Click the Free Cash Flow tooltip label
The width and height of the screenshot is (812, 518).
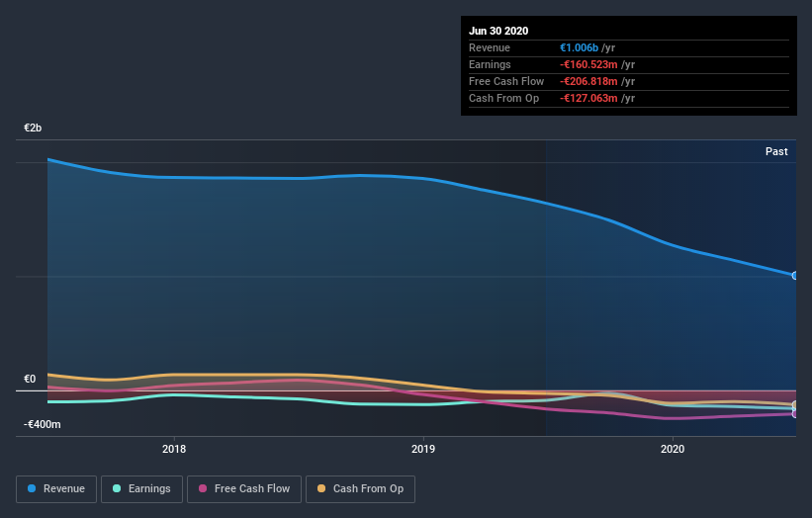click(506, 81)
